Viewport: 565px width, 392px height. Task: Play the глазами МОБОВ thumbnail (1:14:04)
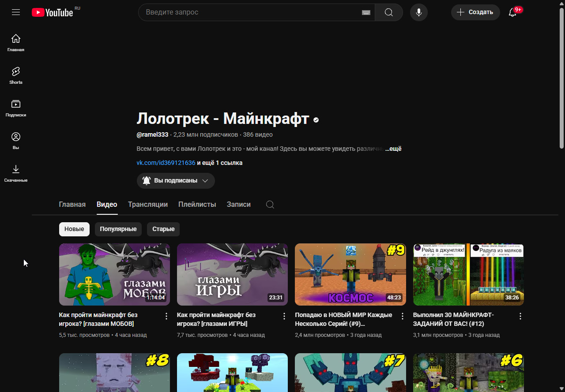tap(114, 274)
